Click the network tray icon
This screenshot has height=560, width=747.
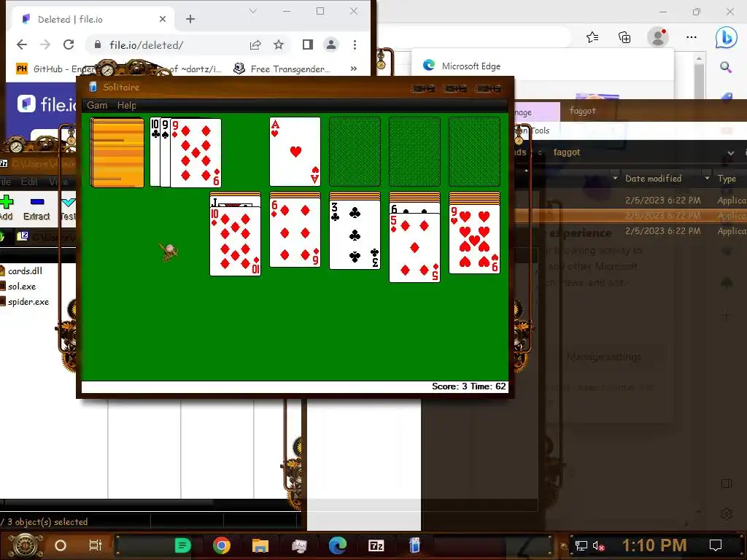pyautogui.click(x=581, y=545)
